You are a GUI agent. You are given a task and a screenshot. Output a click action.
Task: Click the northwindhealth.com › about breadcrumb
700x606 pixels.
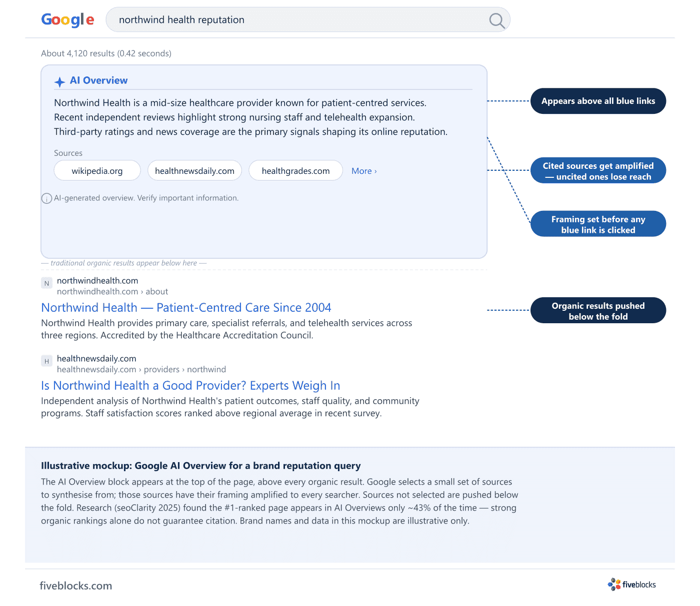(x=112, y=291)
